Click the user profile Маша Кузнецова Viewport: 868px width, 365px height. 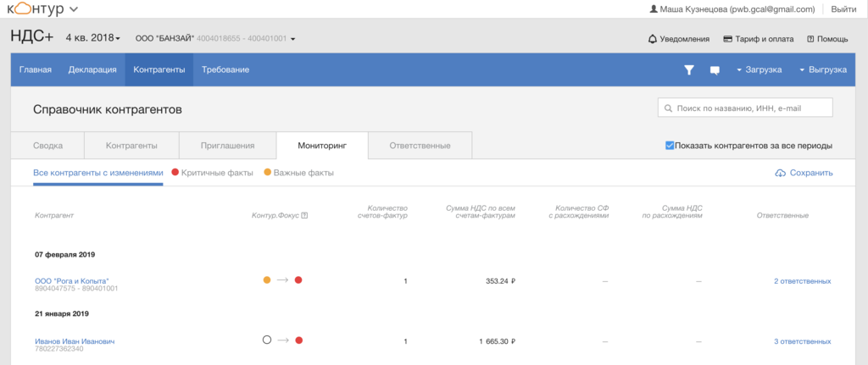pos(732,8)
